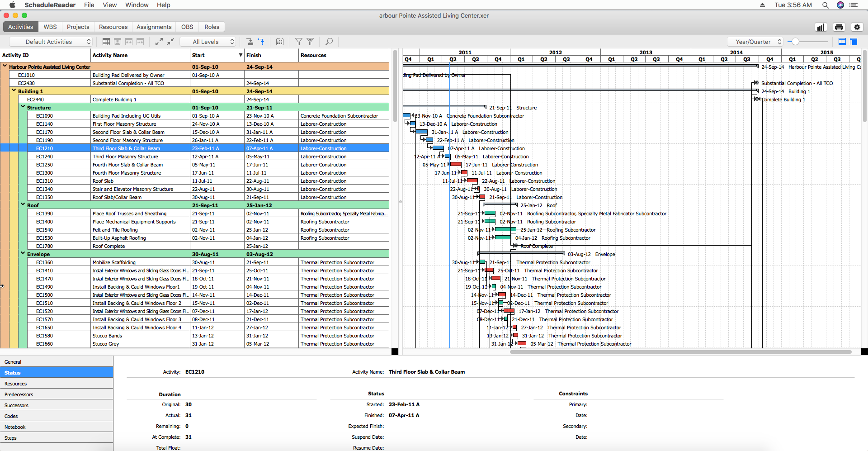Open the Settings gear icon
The image size is (868, 451).
tap(857, 27)
